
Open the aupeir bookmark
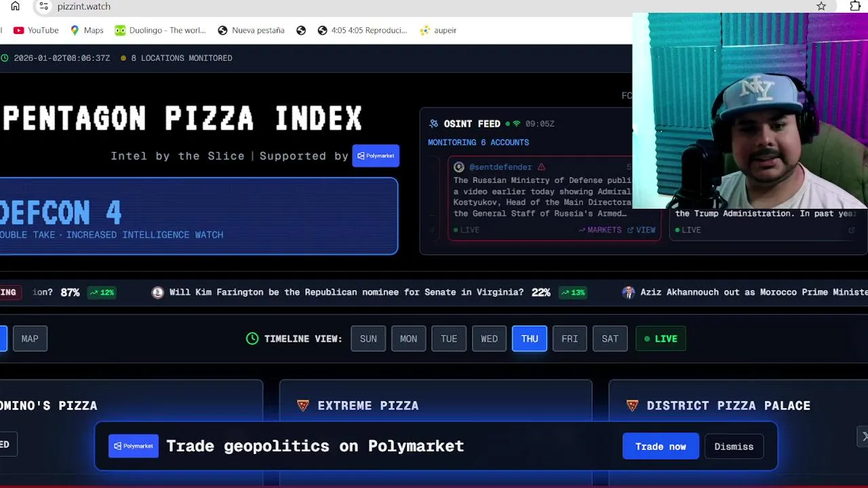click(438, 30)
